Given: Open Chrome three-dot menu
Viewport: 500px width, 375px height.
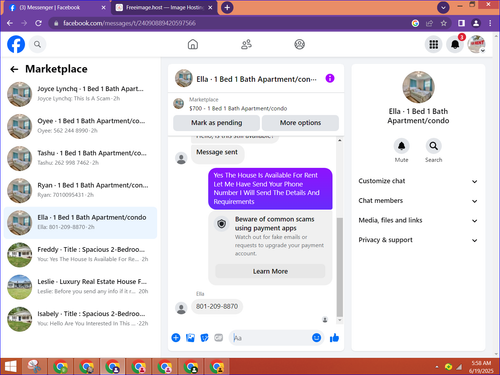Looking at the screenshot, I should 490,23.
